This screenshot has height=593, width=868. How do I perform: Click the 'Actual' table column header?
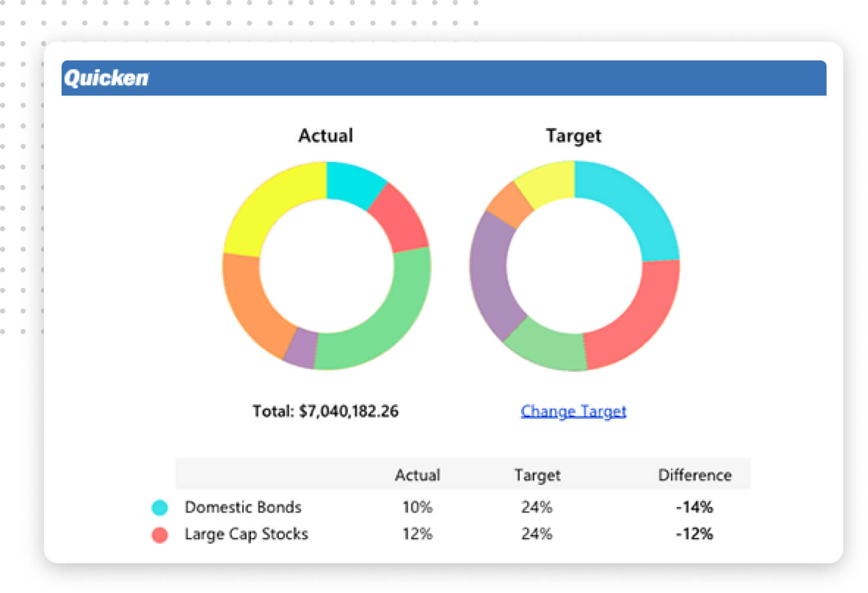[x=417, y=475]
